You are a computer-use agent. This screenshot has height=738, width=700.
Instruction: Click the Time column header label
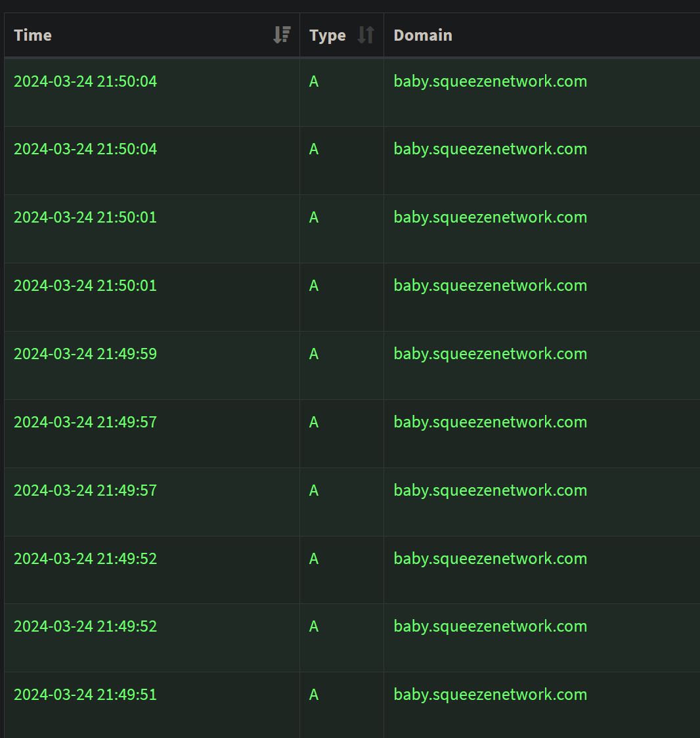click(x=33, y=35)
